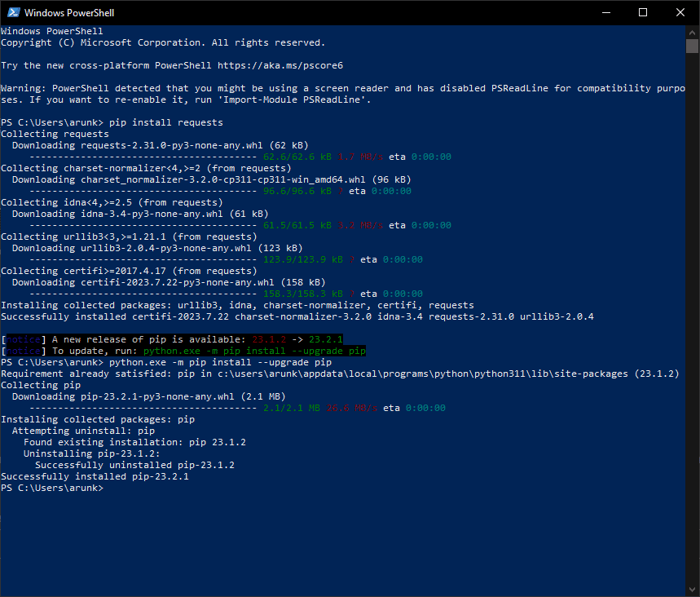Image resolution: width=700 pixels, height=597 pixels.
Task: Click 'Successfully installed pip-23.2.1' line
Action: (95, 477)
